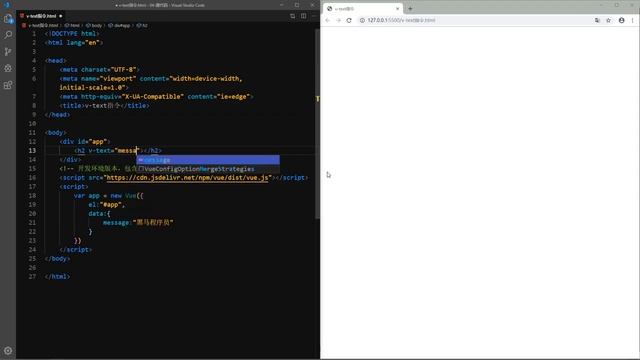640x360 pixels.
Task: Select the v-text html editor tab
Action: tap(41, 16)
